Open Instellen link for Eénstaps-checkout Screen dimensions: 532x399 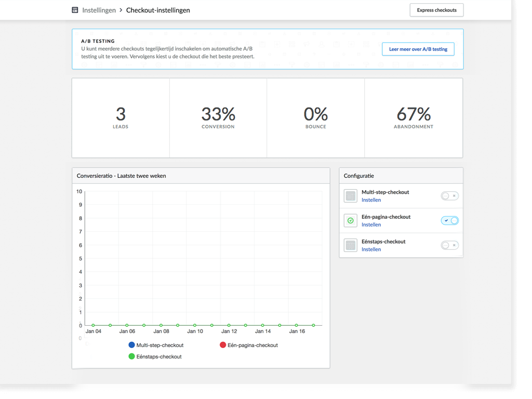[x=371, y=249]
